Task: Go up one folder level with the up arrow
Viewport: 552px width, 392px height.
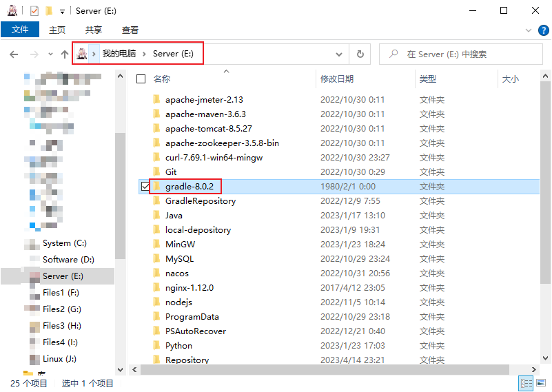Action: point(65,54)
